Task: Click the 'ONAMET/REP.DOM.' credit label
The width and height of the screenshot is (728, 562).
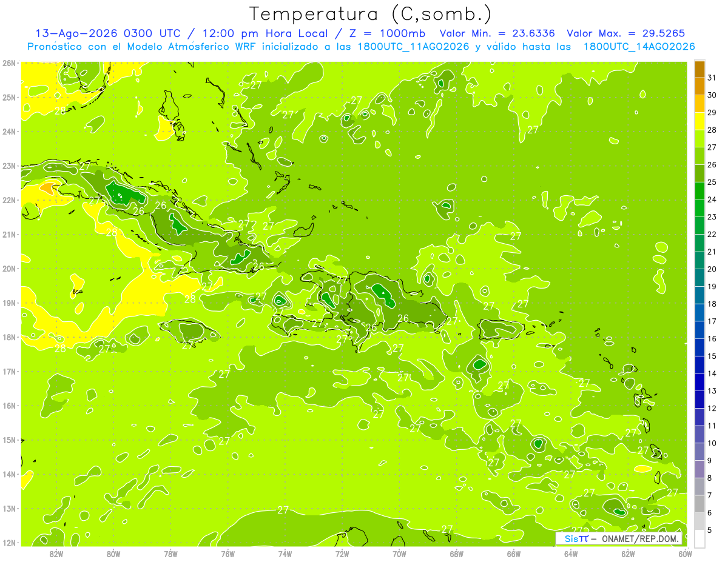Action: tap(640, 538)
